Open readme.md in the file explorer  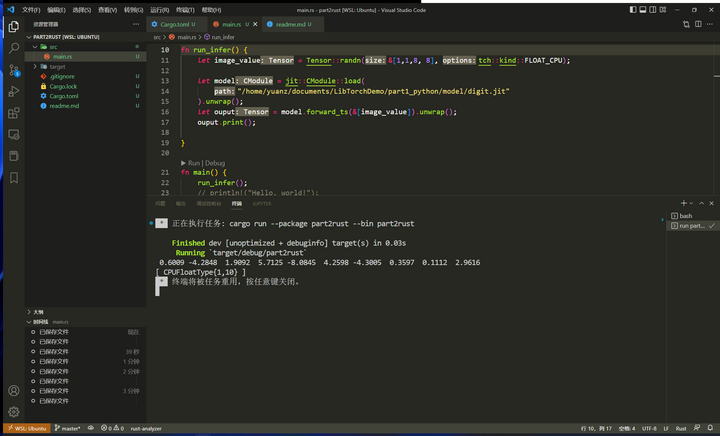[63, 105]
